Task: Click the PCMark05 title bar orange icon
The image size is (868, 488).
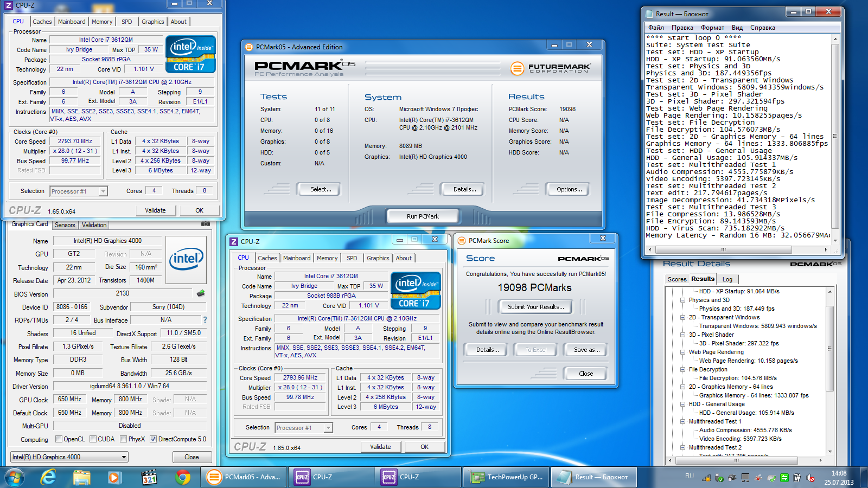Action: click(249, 47)
